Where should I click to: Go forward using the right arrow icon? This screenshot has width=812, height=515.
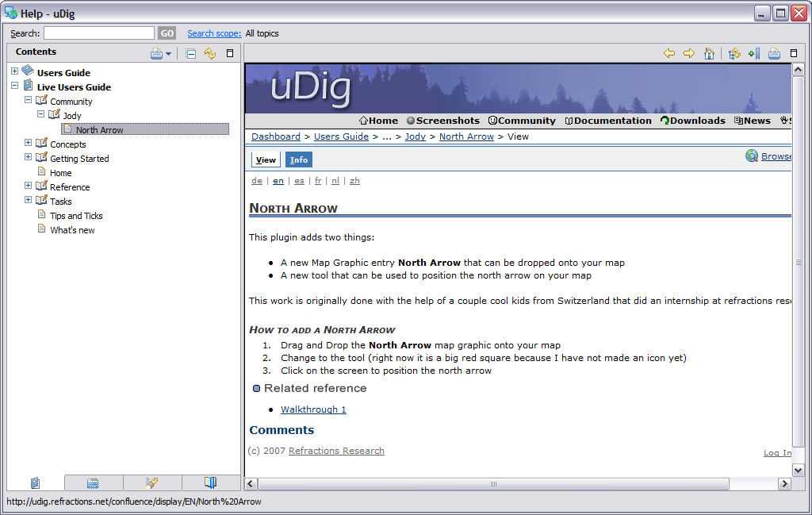coord(689,53)
